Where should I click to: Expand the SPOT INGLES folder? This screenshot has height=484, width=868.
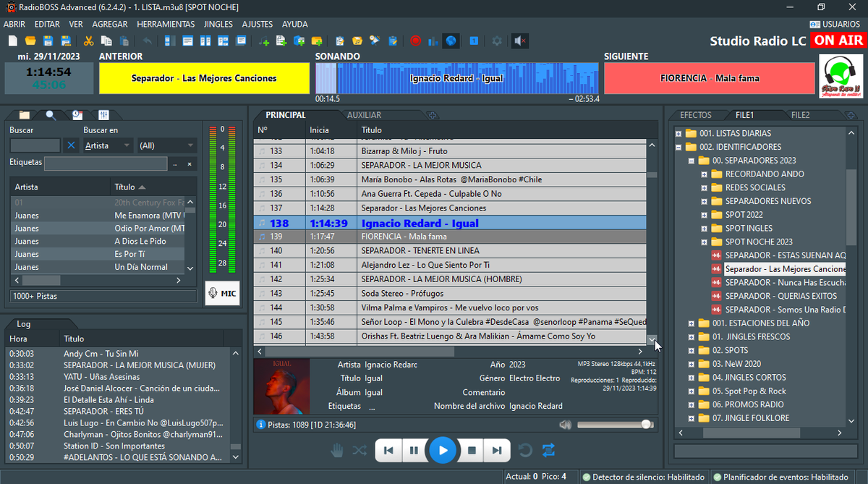[705, 229]
